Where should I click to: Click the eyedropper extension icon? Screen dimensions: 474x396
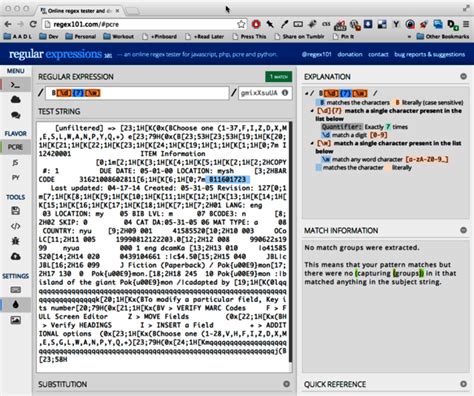[x=284, y=24]
